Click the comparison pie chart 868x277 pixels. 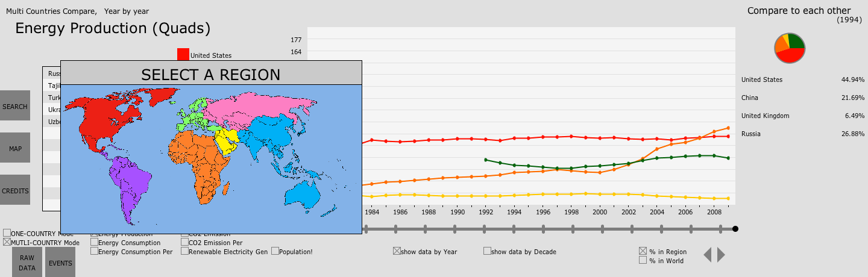790,48
